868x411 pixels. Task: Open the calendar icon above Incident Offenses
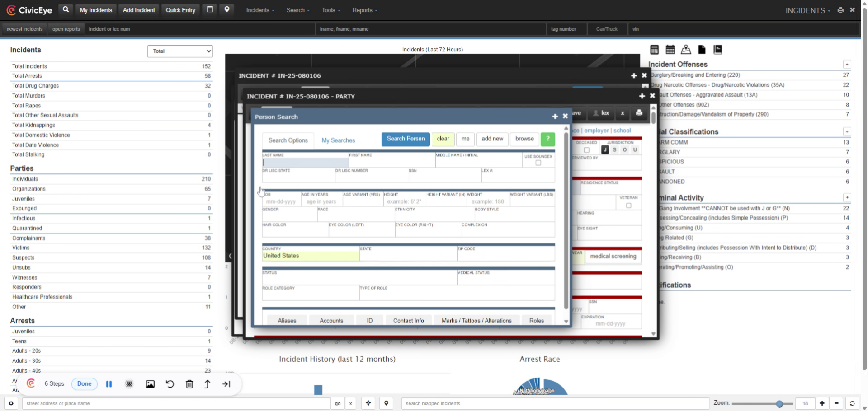(x=670, y=50)
